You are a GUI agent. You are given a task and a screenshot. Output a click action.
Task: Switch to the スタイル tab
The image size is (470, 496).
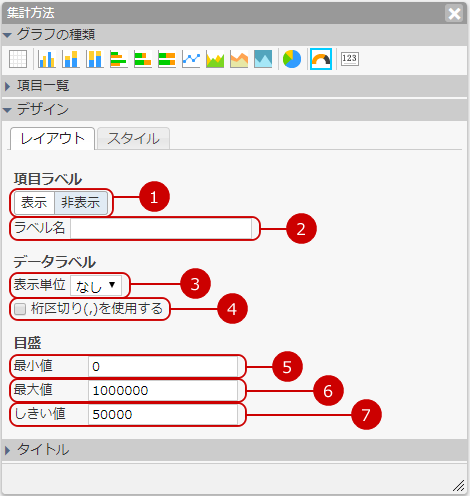(x=133, y=139)
